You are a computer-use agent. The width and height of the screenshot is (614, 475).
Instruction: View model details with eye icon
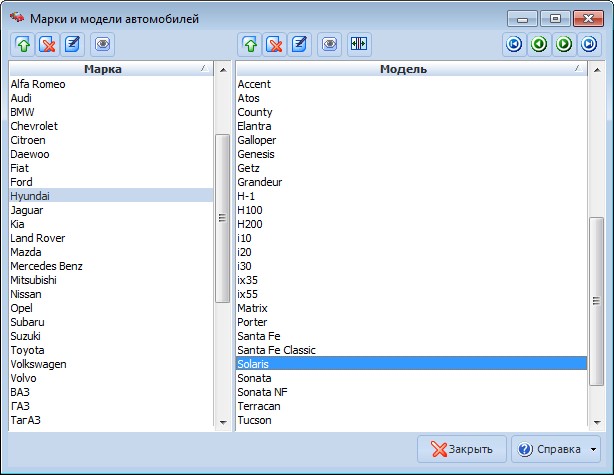click(x=329, y=44)
